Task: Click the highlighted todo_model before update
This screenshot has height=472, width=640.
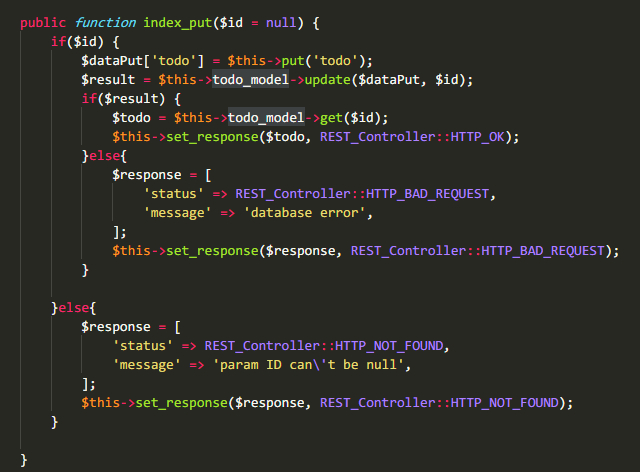Action: point(252,79)
